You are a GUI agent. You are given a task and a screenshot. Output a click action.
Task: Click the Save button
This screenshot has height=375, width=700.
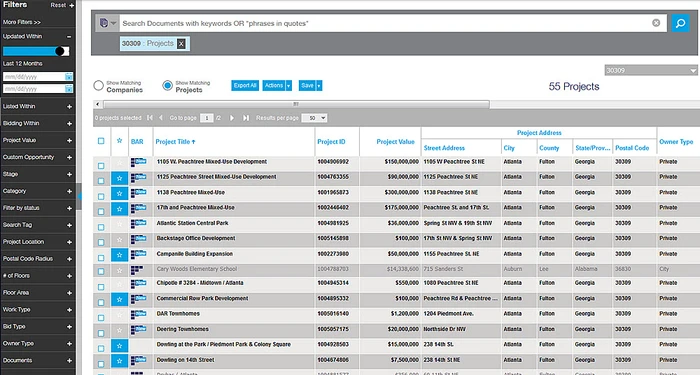pos(307,85)
